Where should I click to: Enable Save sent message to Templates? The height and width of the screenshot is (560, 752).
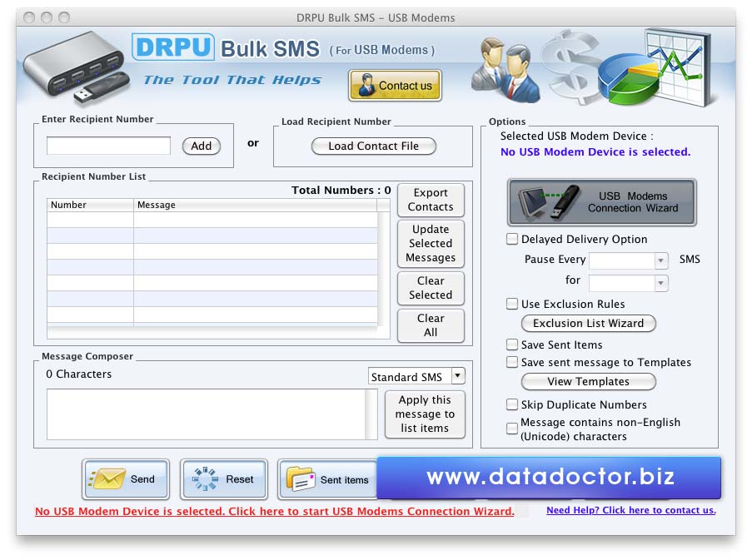pos(512,362)
